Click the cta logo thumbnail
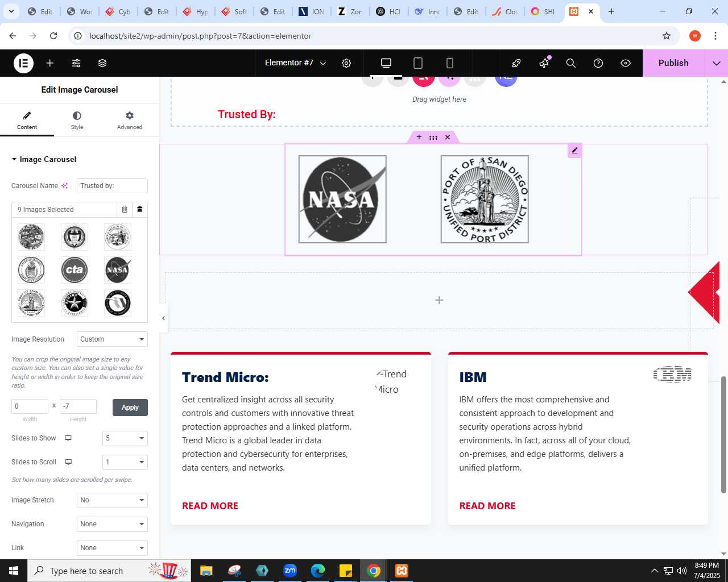Image resolution: width=728 pixels, height=582 pixels. click(75, 270)
